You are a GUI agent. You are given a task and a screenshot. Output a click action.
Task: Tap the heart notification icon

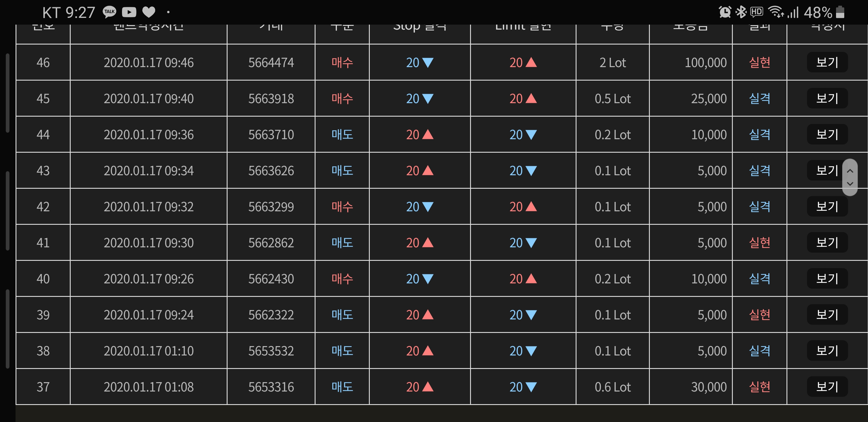click(x=149, y=13)
